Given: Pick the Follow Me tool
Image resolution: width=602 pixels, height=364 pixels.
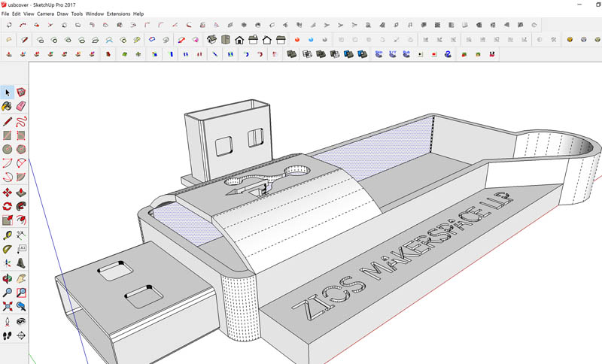Looking at the screenshot, I should point(21,206).
